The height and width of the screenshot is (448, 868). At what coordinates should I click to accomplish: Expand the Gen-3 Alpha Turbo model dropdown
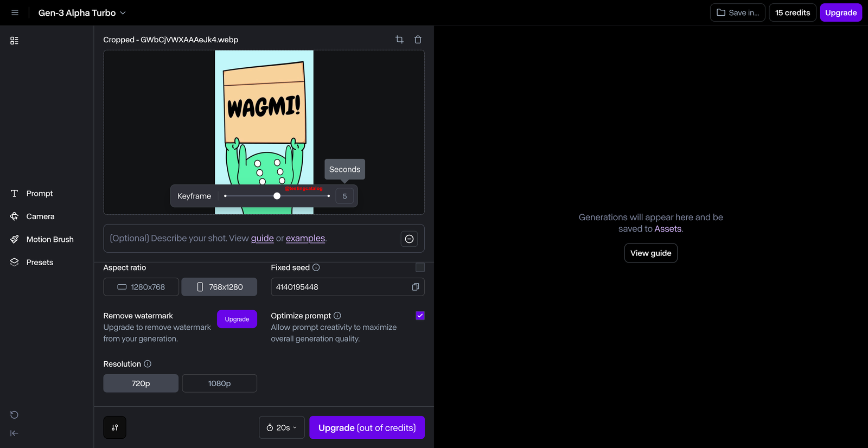[x=82, y=12]
